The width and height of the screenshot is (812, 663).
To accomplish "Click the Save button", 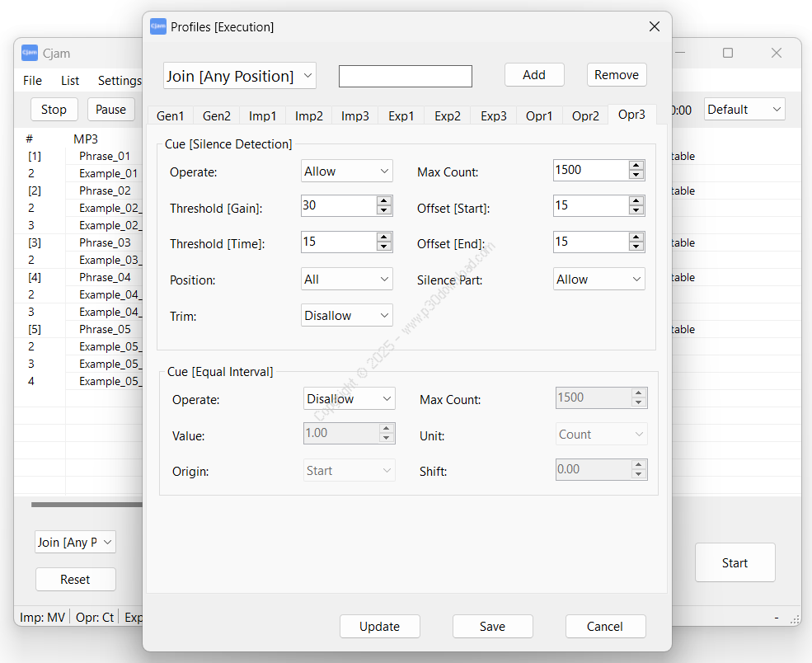I will pyautogui.click(x=492, y=627).
